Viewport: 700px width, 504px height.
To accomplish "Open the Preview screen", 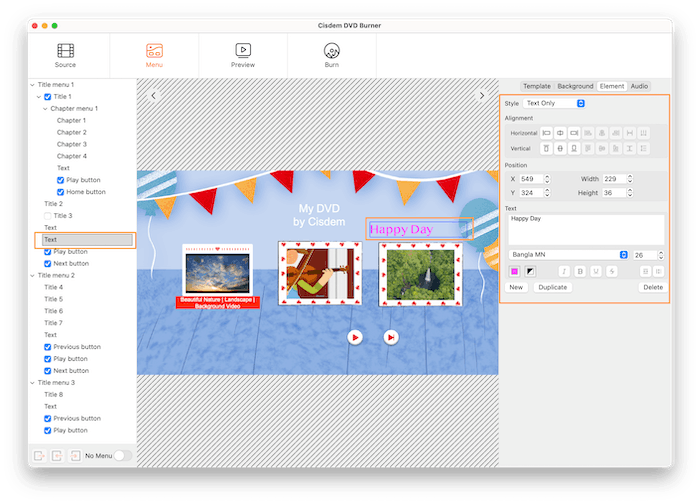I will (x=243, y=55).
